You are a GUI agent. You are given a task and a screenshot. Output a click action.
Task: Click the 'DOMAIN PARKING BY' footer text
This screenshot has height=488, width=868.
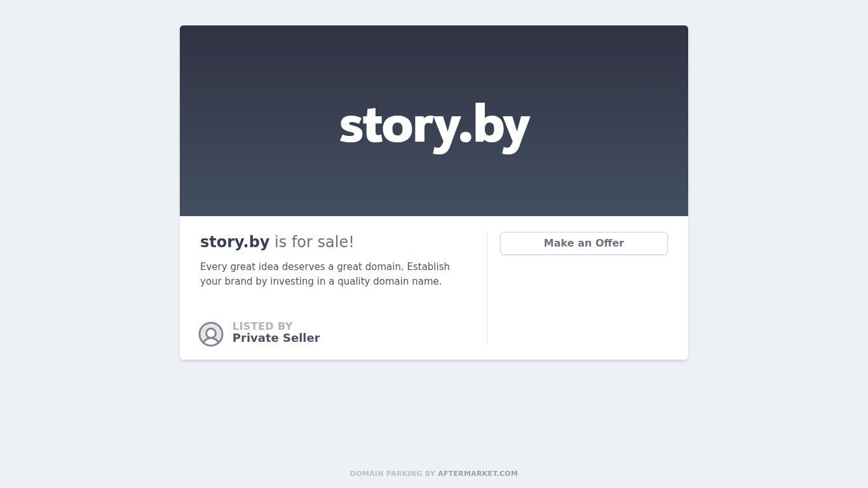[392, 473]
